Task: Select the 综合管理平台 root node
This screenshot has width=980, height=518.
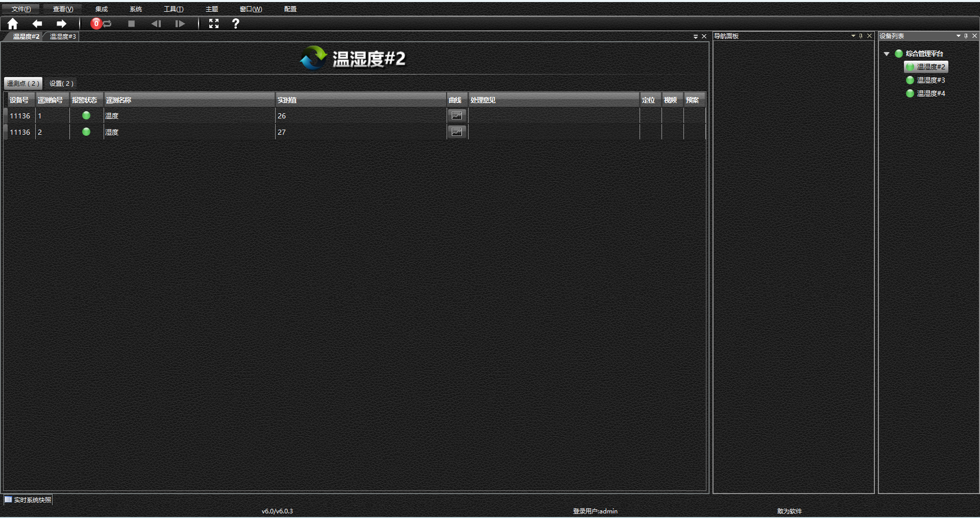Action: pos(924,54)
